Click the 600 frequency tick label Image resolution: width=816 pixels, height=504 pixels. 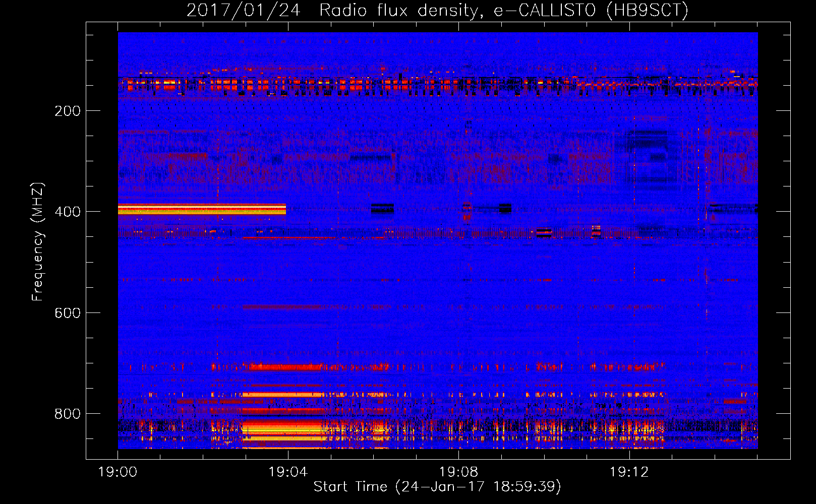(x=68, y=313)
